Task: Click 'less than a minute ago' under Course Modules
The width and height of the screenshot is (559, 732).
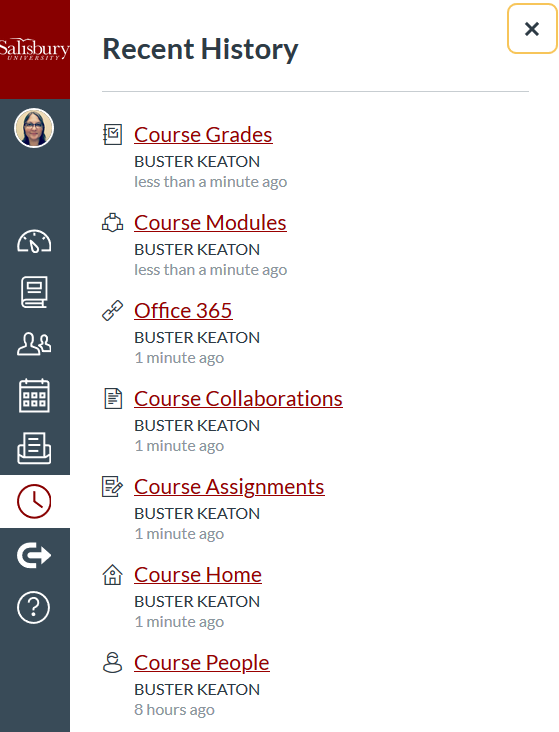Action: tap(211, 270)
